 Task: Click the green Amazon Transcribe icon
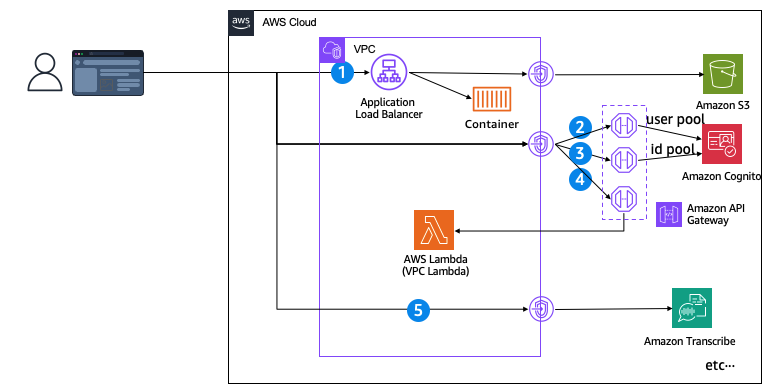[691, 308]
